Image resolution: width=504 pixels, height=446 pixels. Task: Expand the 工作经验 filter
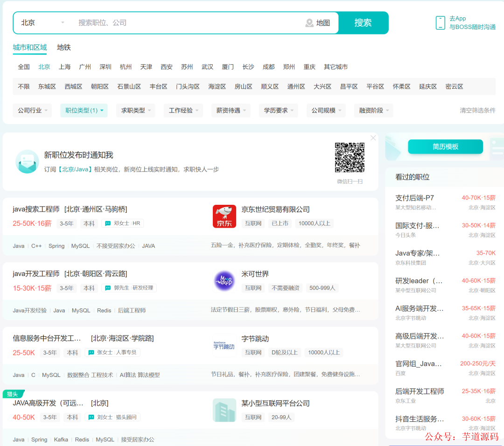pyautogui.click(x=183, y=110)
